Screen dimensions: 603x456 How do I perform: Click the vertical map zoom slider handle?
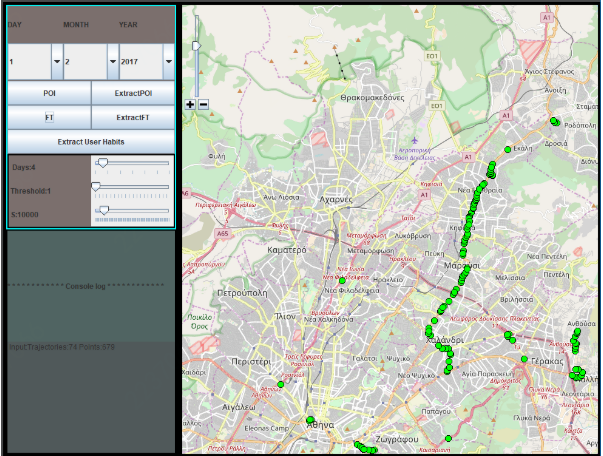[x=196, y=45]
